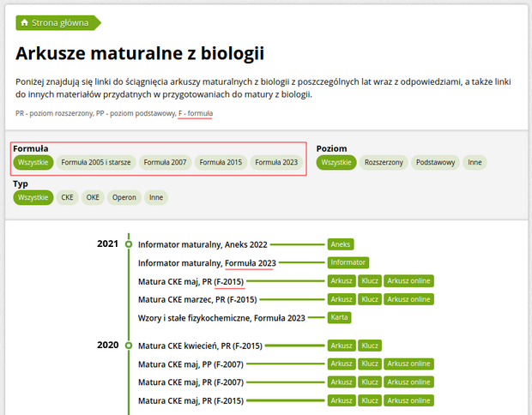Open Klucz for Matura CKE marzec PR F-2015
Viewport: 532px width, 415px height.
[370, 299]
